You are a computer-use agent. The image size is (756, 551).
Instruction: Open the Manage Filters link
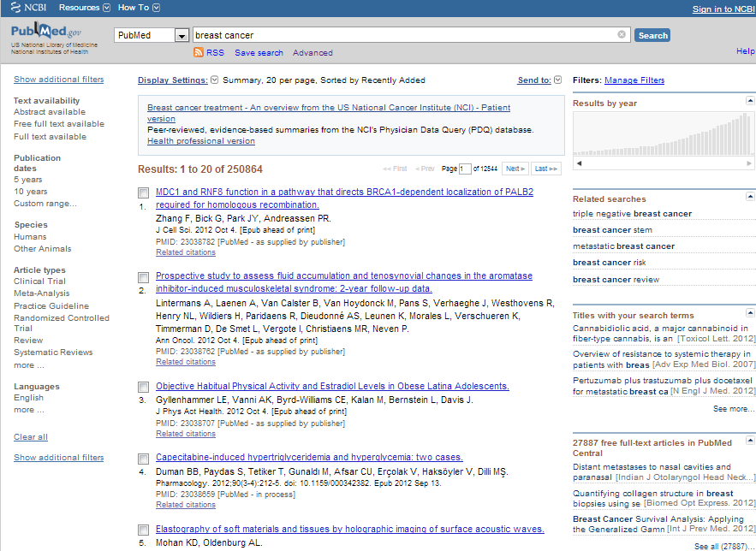coord(634,80)
